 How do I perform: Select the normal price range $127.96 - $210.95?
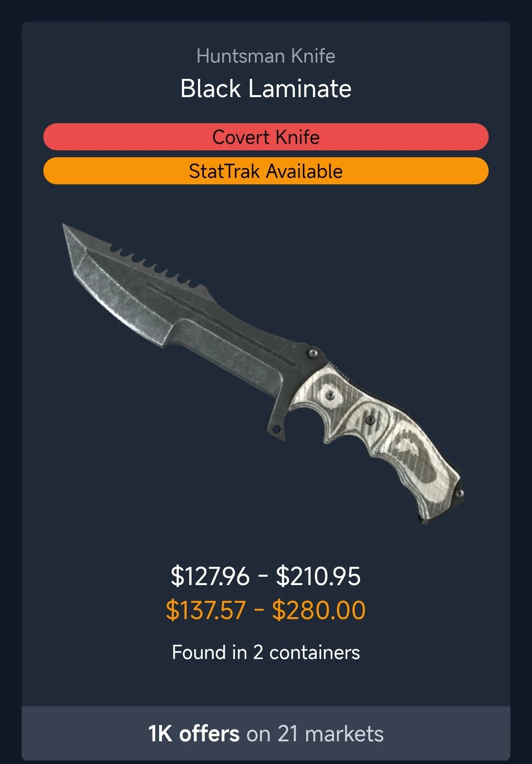click(266, 576)
